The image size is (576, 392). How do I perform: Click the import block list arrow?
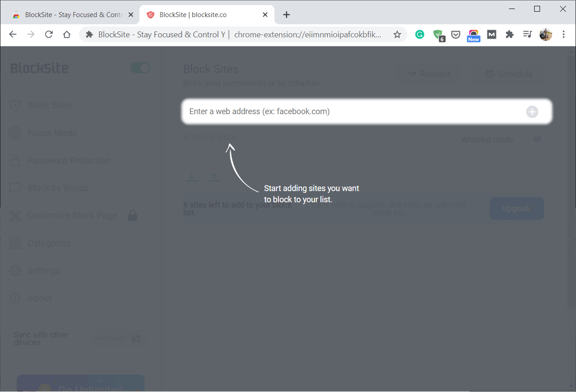[x=191, y=176]
